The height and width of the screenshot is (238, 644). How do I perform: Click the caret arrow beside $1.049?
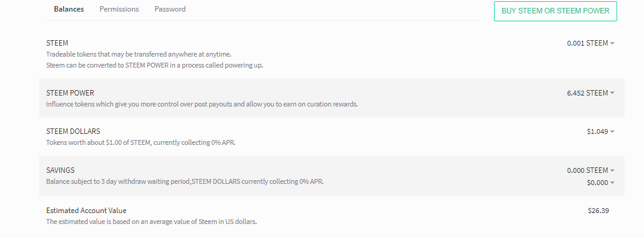tap(612, 132)
